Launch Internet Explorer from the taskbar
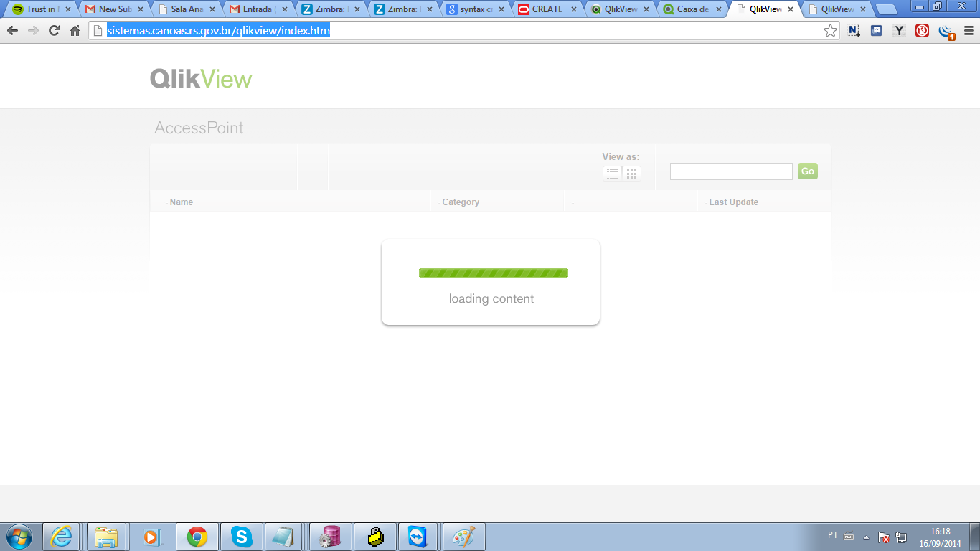980x551 pixels. click(61, 537)
